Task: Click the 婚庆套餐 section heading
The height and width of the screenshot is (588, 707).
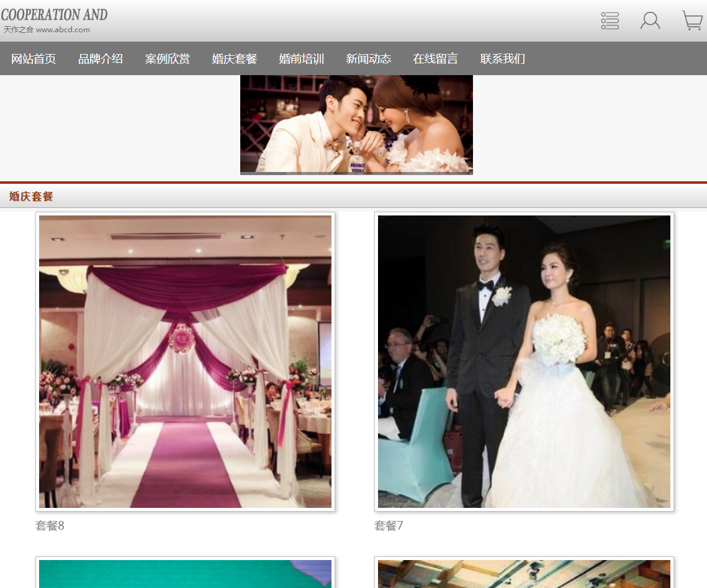Action: (31, 197)
